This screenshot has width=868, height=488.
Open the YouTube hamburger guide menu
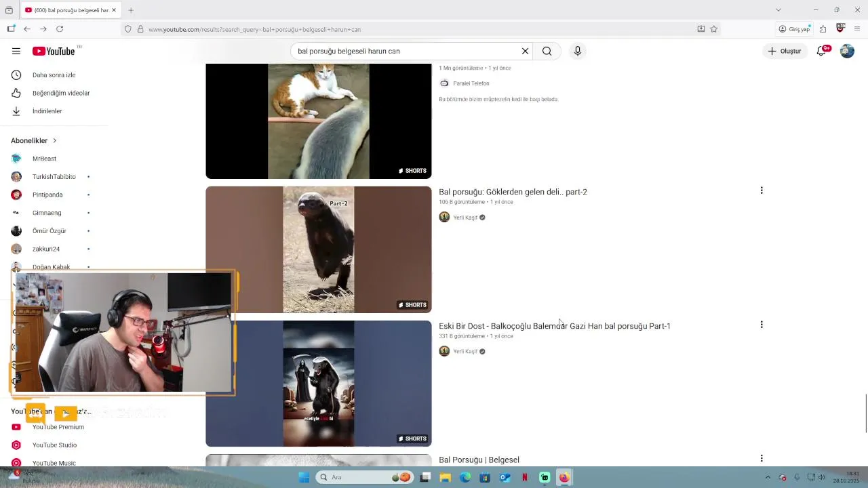16,51
